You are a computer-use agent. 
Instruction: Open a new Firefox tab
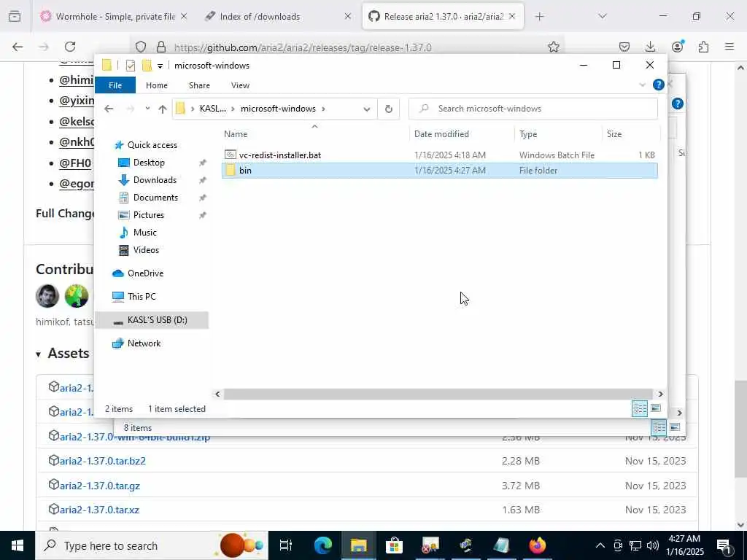coord(539,17)
